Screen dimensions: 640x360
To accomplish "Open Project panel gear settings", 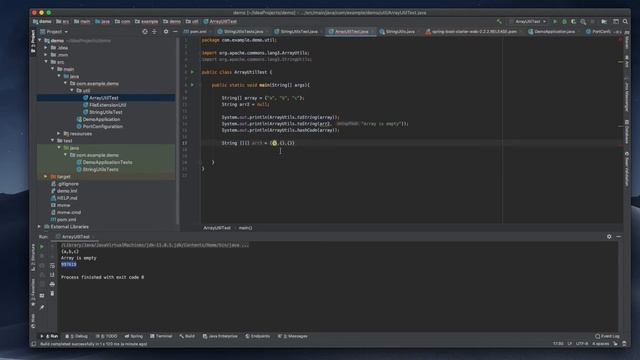I will coord(166,31).
